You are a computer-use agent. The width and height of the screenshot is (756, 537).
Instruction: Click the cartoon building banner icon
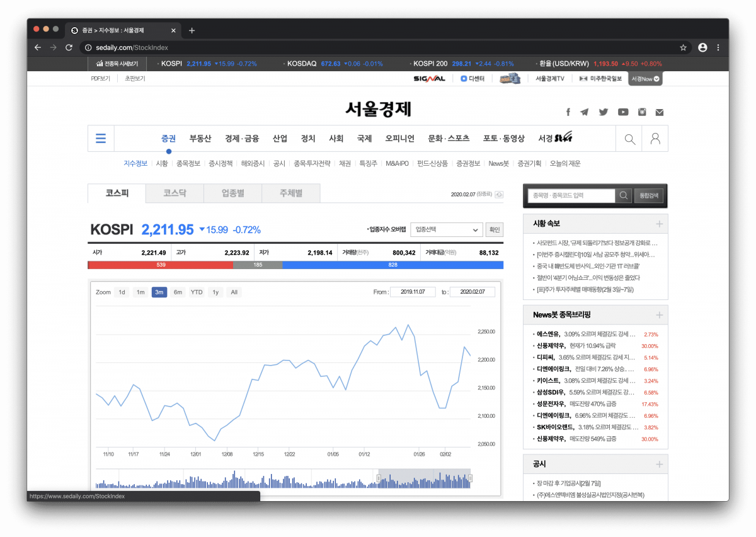coord(510,78)
